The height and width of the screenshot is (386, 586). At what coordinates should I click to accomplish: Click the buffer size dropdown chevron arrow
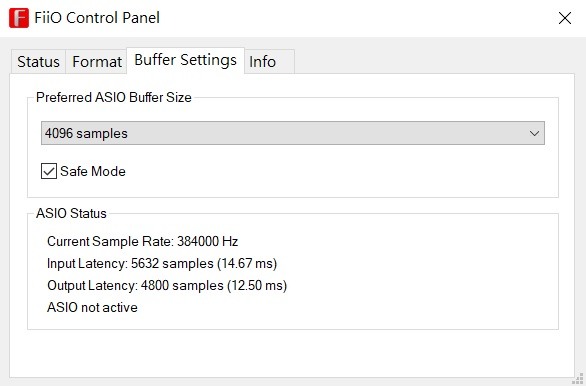[x=534, y=133]
